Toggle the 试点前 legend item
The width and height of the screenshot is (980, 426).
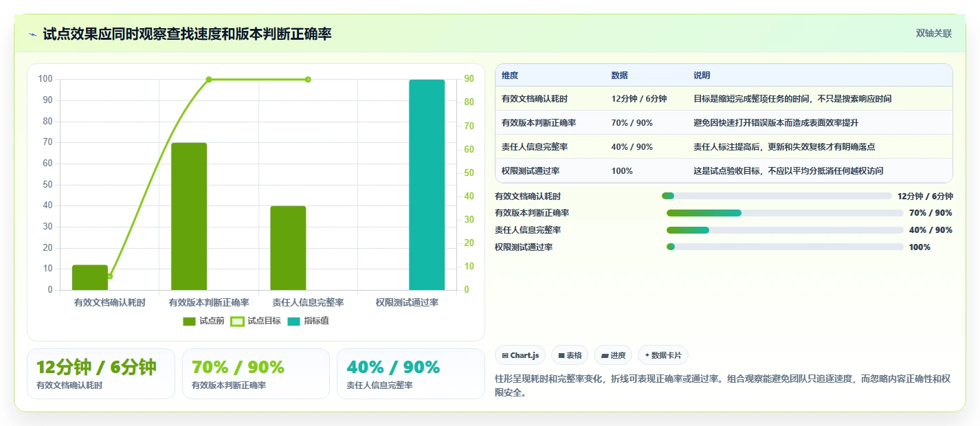pyautogui.click(x=203, y=321)
